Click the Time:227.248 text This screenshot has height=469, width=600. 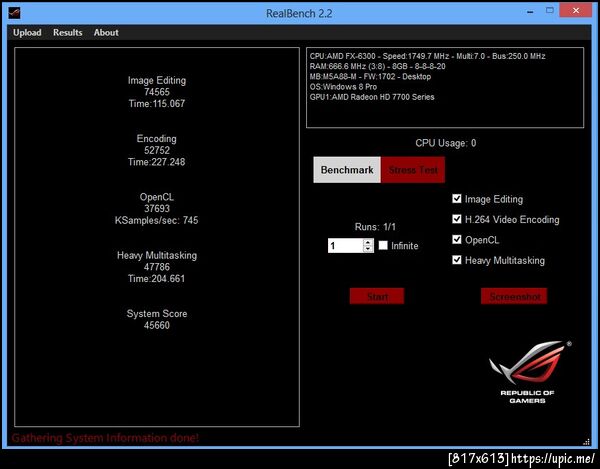[157, 162]
